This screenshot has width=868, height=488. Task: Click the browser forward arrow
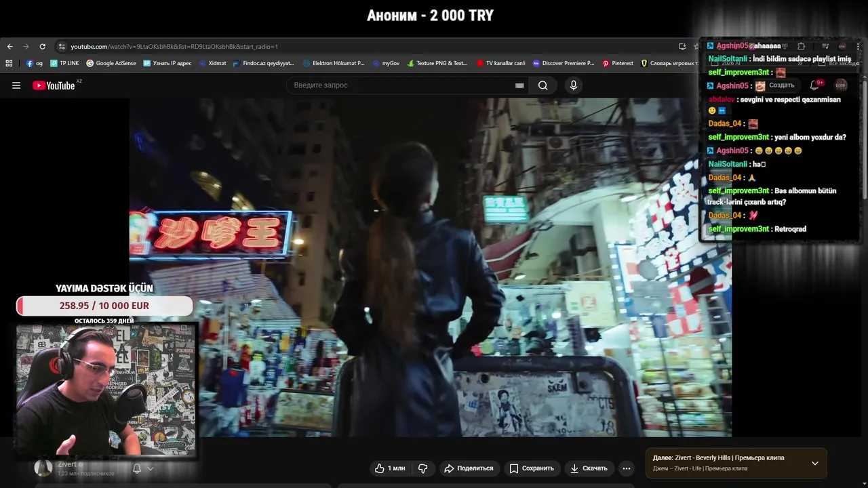coord(26,46)
